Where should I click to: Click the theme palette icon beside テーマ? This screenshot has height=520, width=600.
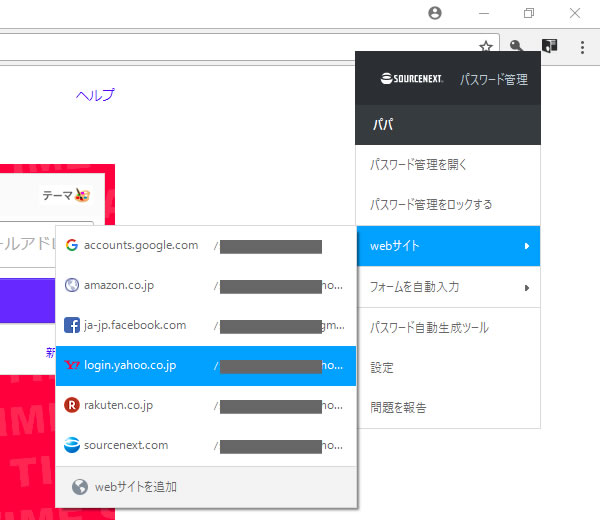tap(82, 195)
